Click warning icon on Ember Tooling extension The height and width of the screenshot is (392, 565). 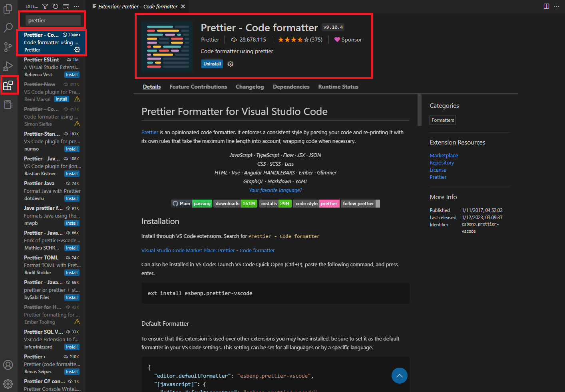tap(77, 322)
